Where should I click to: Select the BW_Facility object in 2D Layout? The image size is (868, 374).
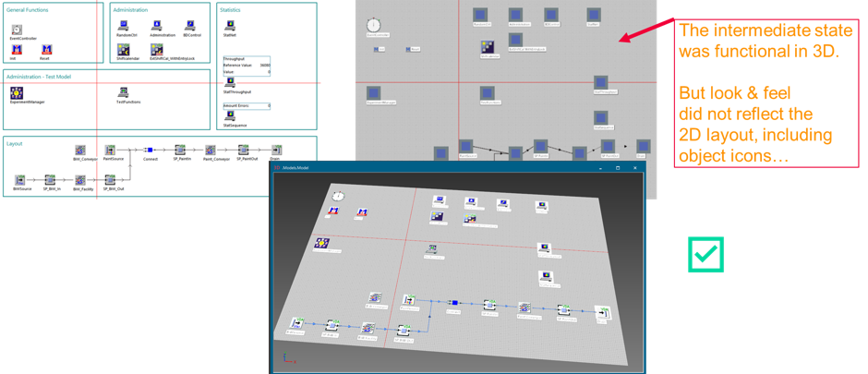(80, 180)
